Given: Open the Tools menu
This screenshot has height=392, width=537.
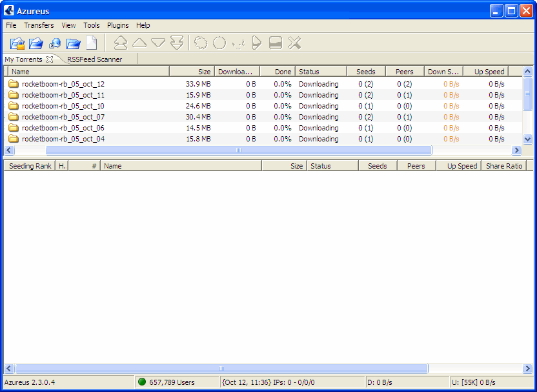Looking at the screenshot, I should tap(92, 25).
